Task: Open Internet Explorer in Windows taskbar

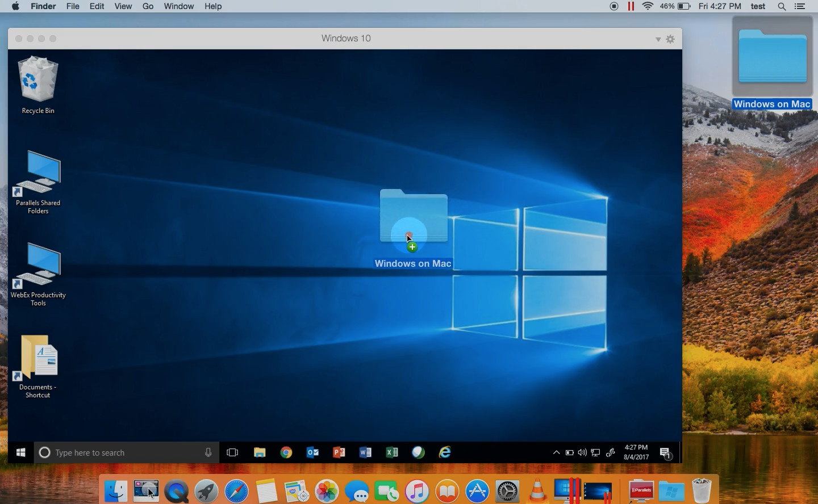Action: point(445,452)
